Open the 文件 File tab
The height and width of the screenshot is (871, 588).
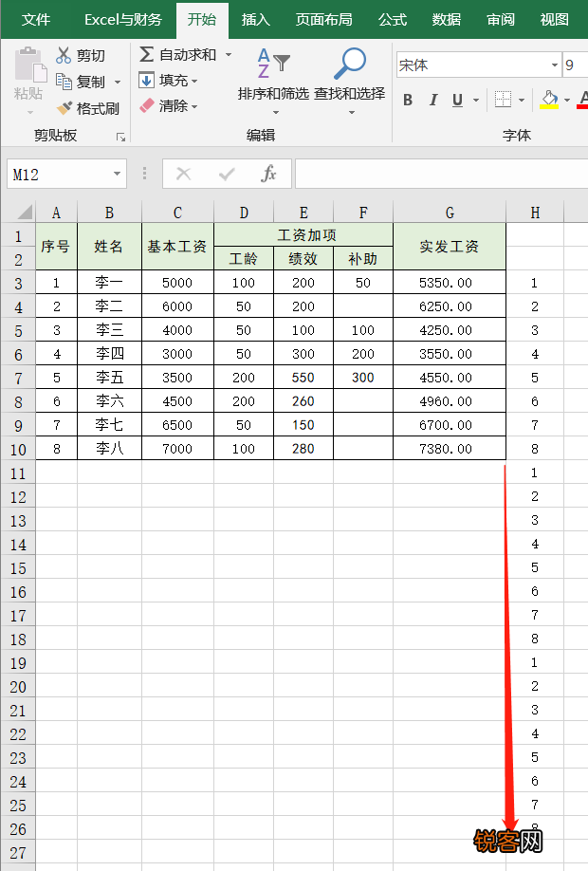(x=35, y=20)
